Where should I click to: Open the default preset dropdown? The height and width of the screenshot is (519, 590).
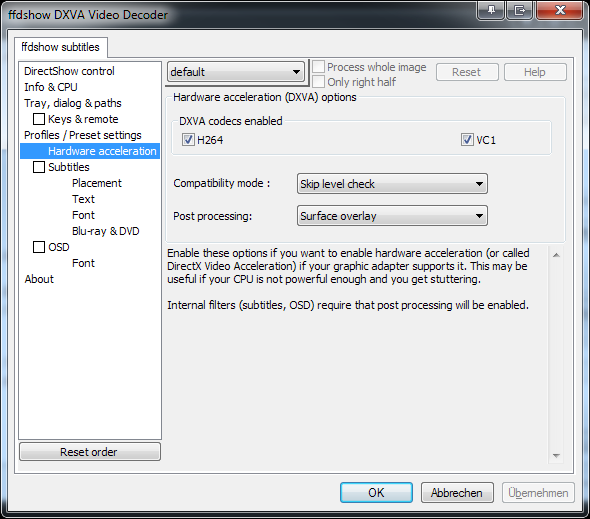tap(236, 72)
